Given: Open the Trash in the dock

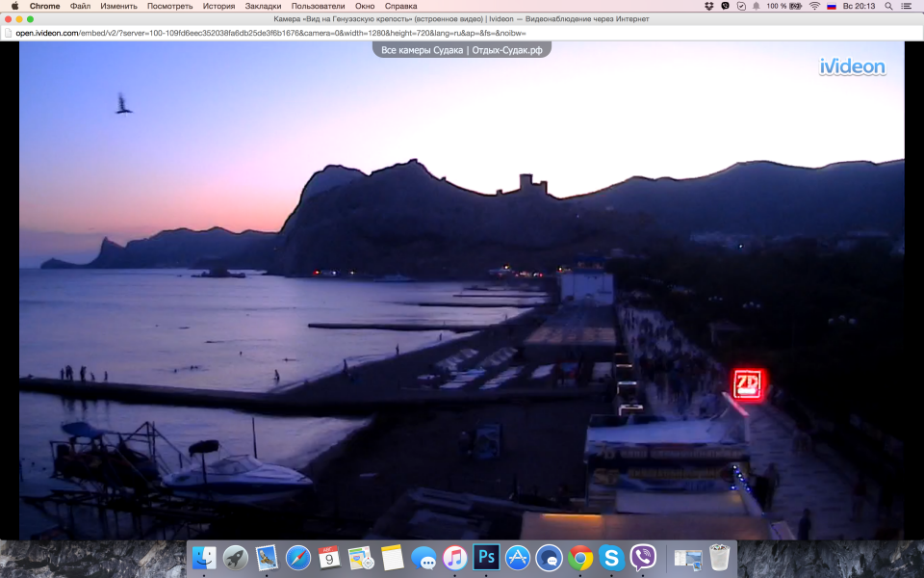Looking at the screenshot, I should [x=719, y=557].
